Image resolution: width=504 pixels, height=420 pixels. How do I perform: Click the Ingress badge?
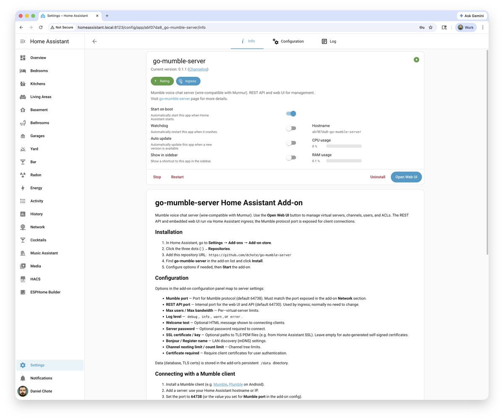point(188,81)
